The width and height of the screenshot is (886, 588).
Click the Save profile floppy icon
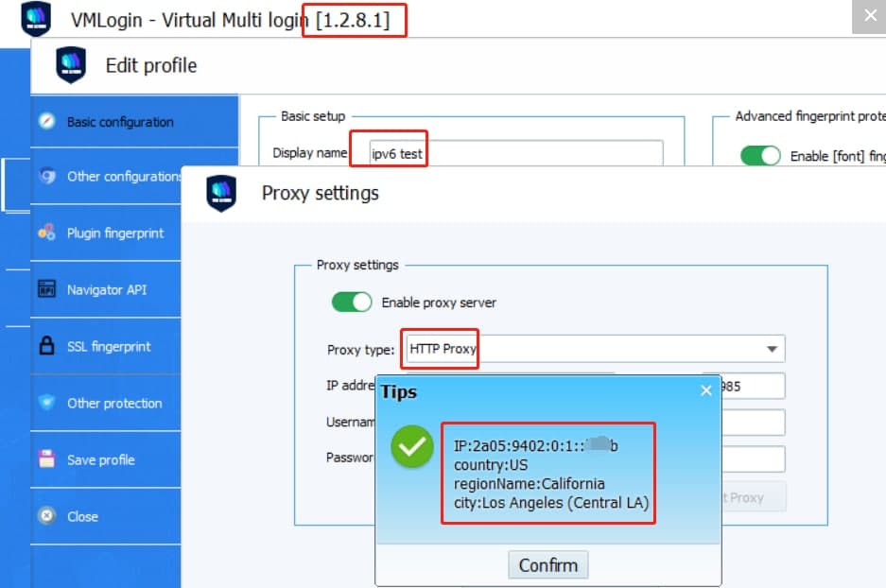(47, 460)
